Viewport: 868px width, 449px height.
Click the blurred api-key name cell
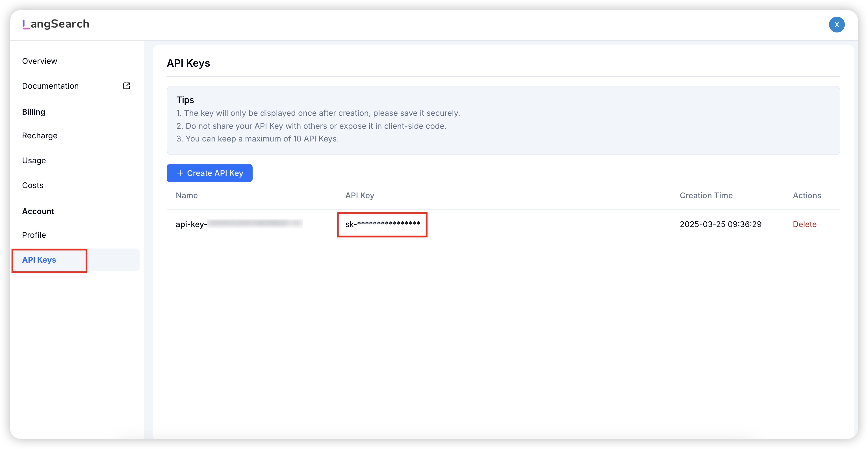coord(239,224)
